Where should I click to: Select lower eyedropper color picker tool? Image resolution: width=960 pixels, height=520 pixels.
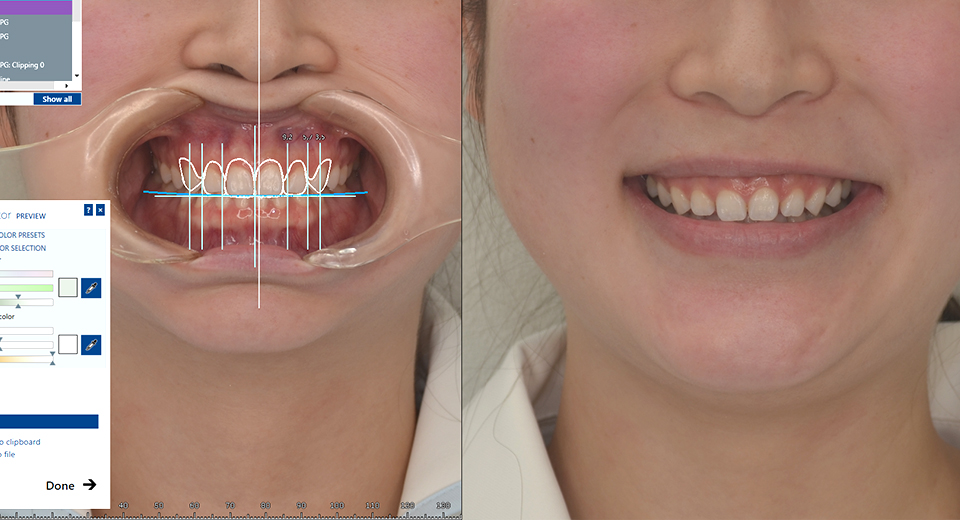[91, 345]
